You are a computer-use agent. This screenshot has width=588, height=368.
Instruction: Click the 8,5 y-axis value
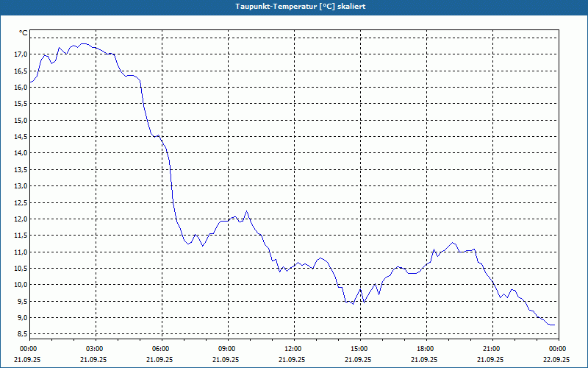click(22, 334)
